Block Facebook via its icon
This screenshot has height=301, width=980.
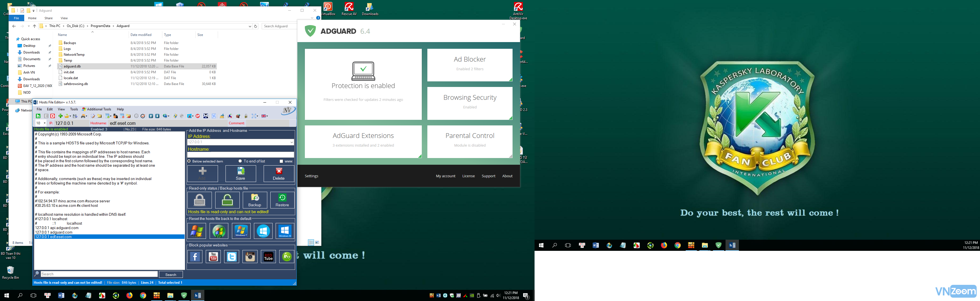tap(195, 257)
